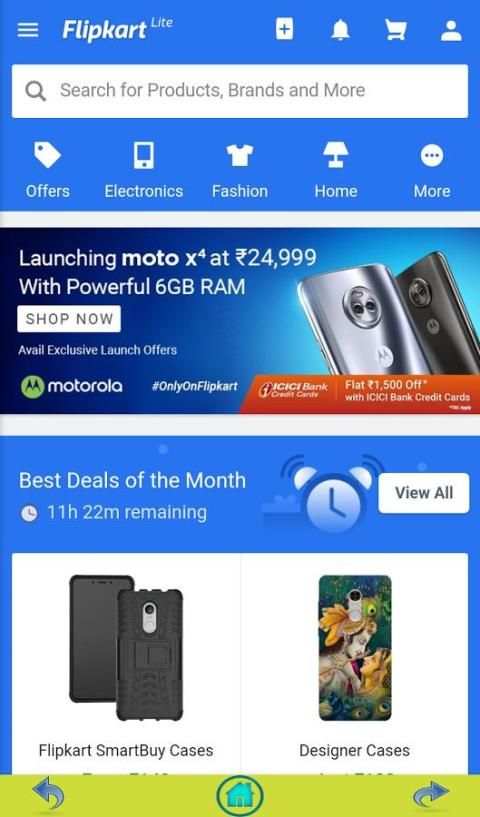Click the SHOP NOW button
The width and height of the screenshot is (480, 817).
[69, 319]
